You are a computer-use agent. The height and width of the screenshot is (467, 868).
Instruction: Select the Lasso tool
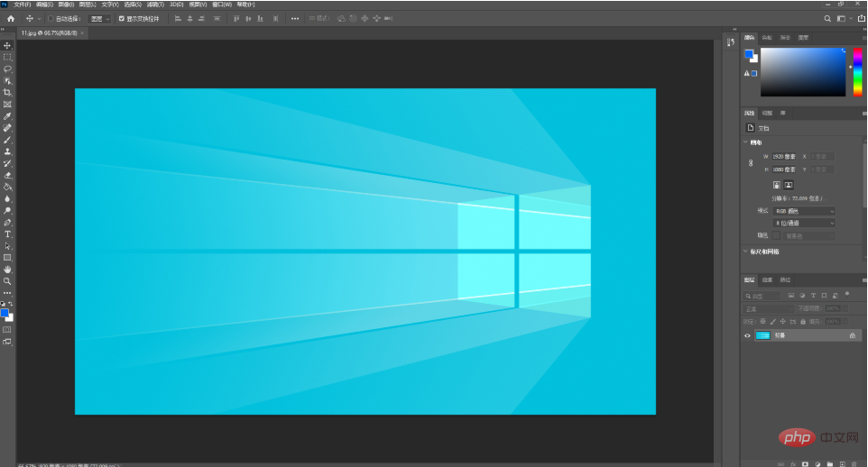pos(8,69)
